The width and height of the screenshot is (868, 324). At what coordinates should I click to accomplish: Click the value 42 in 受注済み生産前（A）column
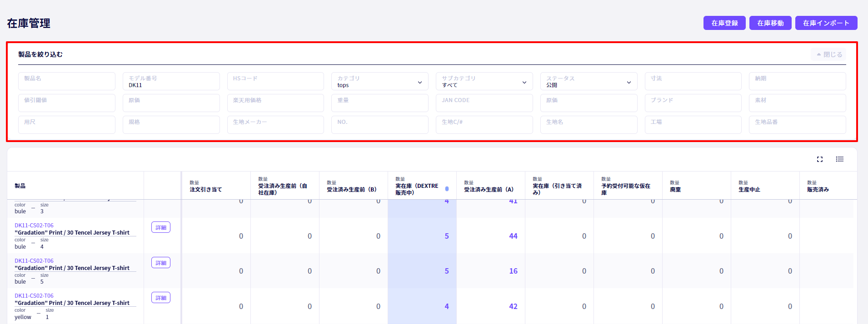tap(513, 306)
